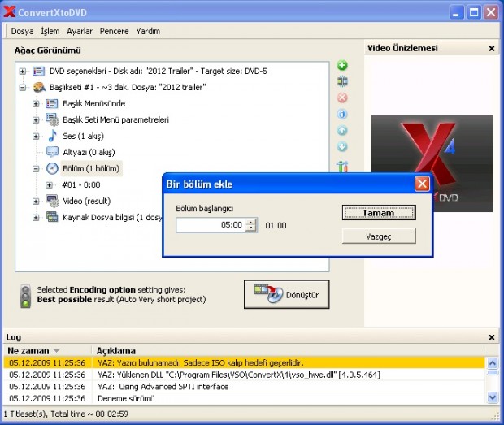
Task: Click the red remove item icon
Action: (342, 98)
